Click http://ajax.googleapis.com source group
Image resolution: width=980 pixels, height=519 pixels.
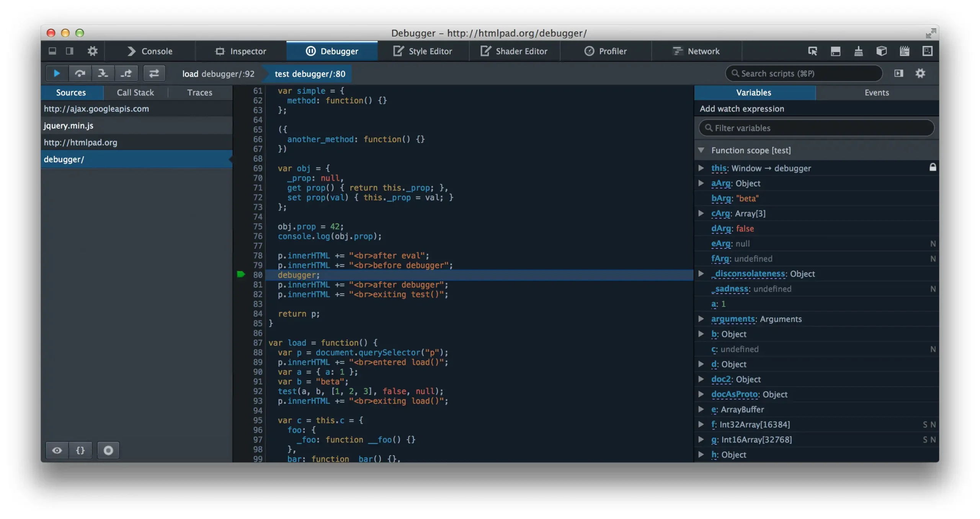click(137, 109)
